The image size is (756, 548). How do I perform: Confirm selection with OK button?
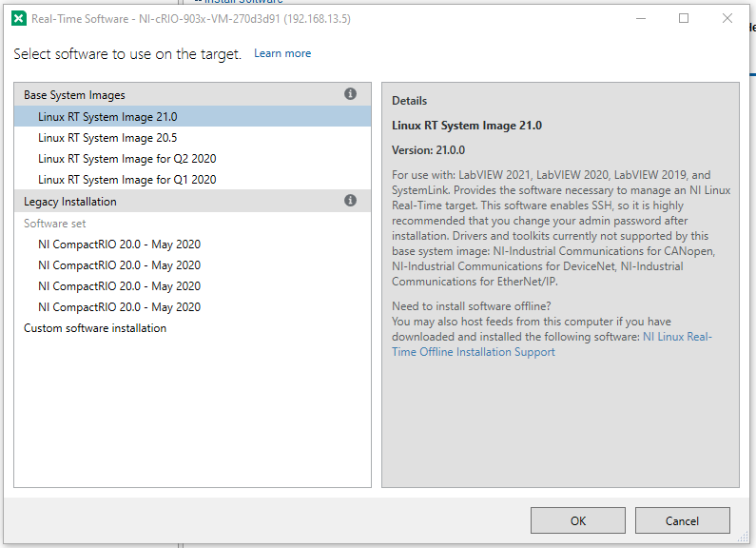coord(578,520)
